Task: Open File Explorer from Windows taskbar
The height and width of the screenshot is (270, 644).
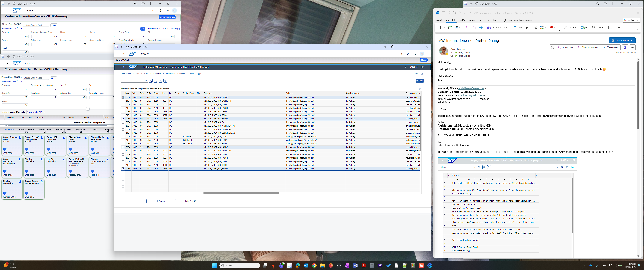Action: pos(323,265)
